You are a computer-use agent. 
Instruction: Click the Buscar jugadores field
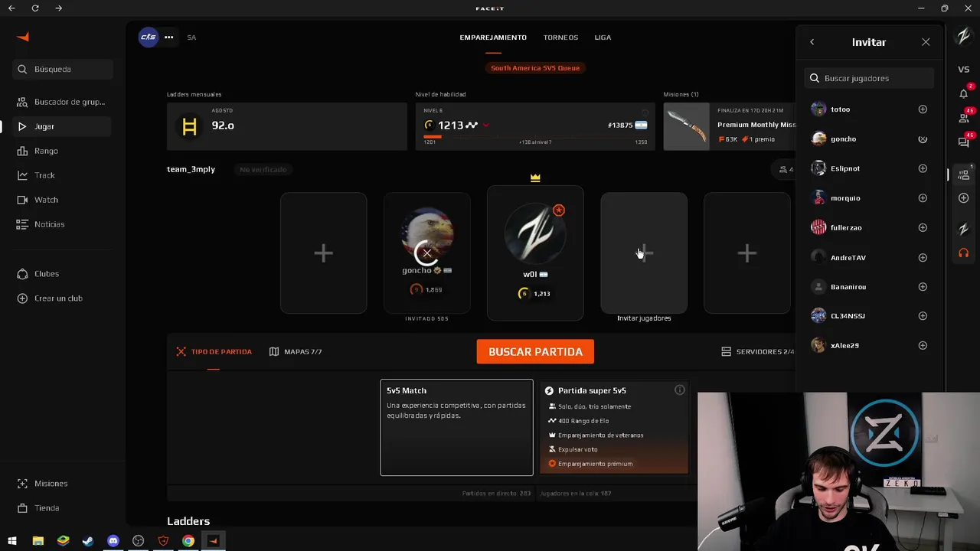[x=869, y=78]
